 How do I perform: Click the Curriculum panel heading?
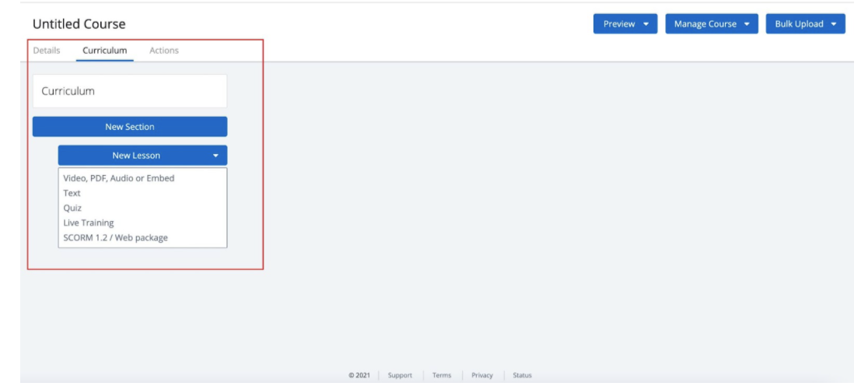[68, 91]
